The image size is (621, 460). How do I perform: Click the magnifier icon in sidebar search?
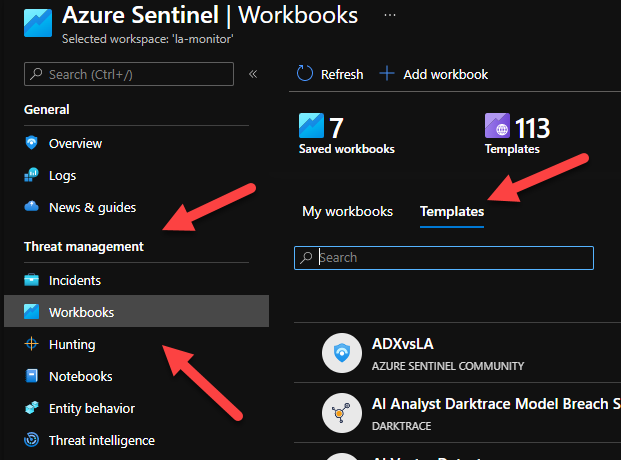(x=36, y=74)
